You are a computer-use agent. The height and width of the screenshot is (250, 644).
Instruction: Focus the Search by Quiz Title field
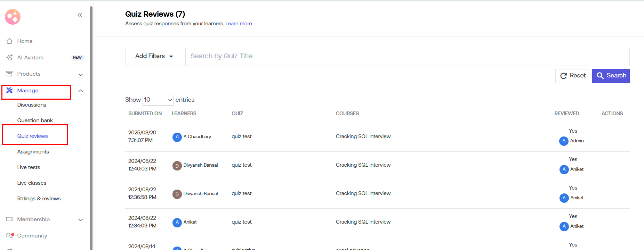407,56
